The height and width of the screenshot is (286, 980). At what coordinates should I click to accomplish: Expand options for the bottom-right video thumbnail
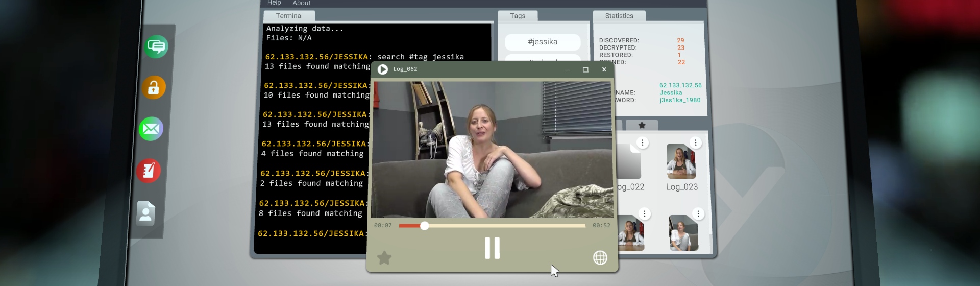[698, 214]
